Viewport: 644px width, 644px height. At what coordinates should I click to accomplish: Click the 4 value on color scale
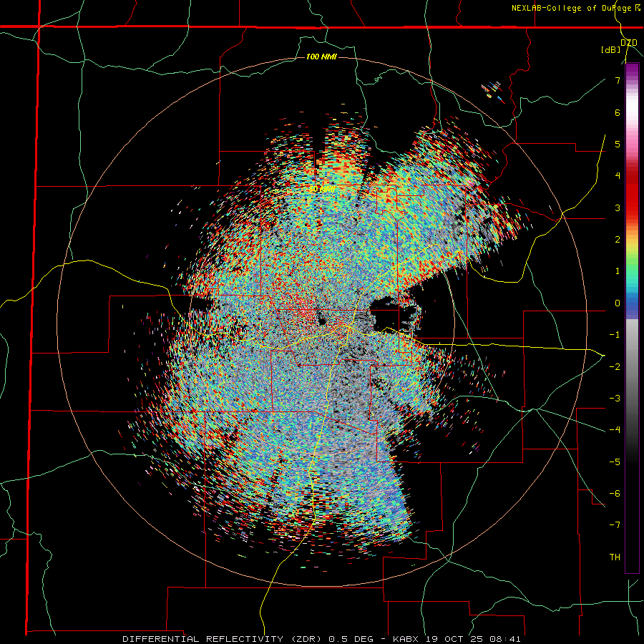point(618,176)
